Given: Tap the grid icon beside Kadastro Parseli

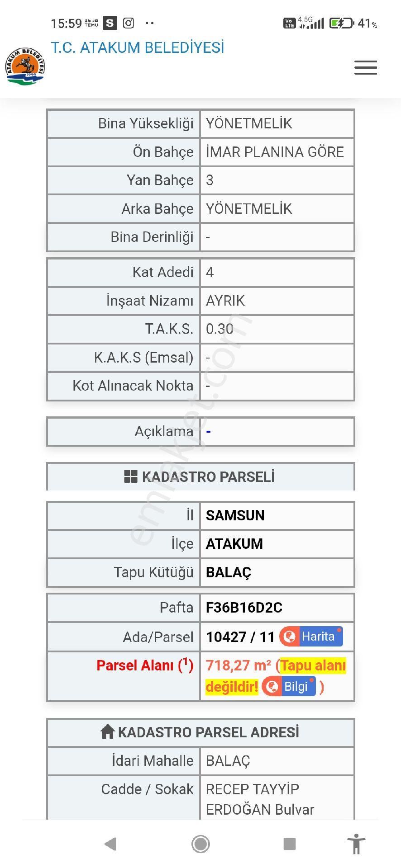Looking at the screenshot, I should click(x=130, y=476).
